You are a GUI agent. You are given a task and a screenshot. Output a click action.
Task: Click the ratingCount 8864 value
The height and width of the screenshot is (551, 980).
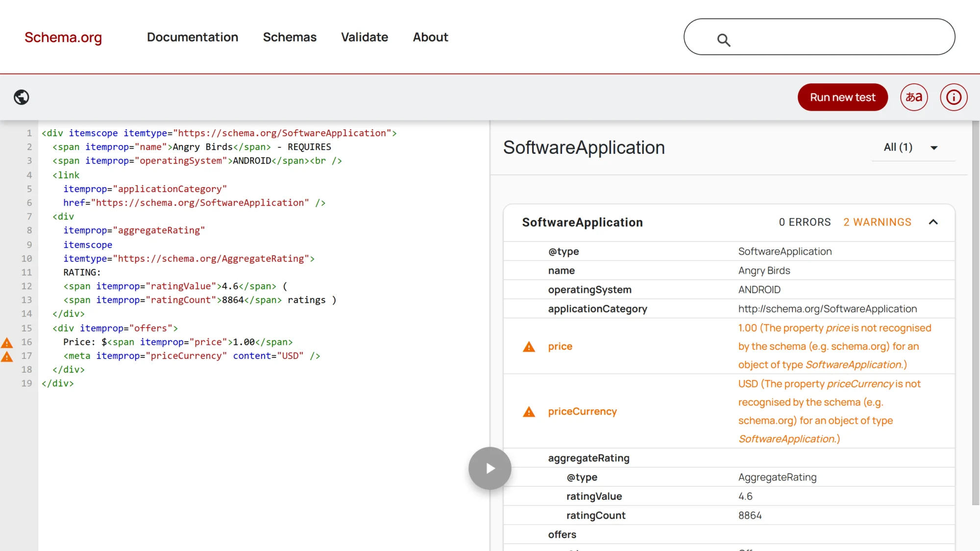750,515
